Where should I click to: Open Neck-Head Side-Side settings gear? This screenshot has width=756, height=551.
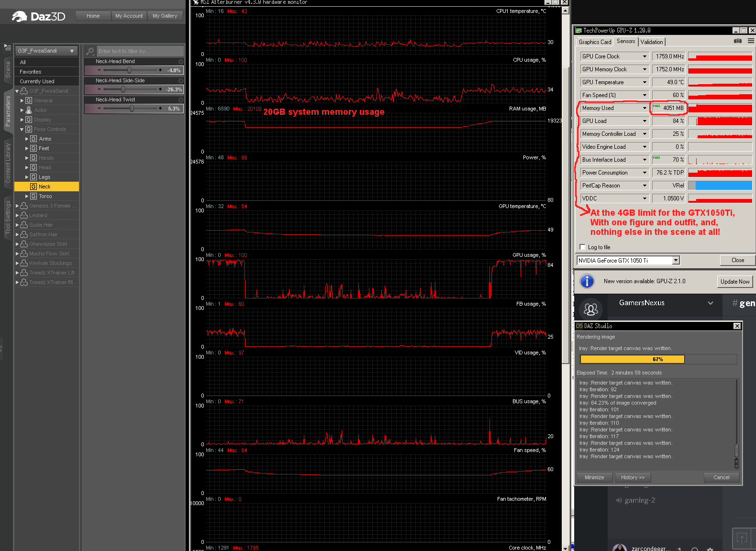[180, 80]
